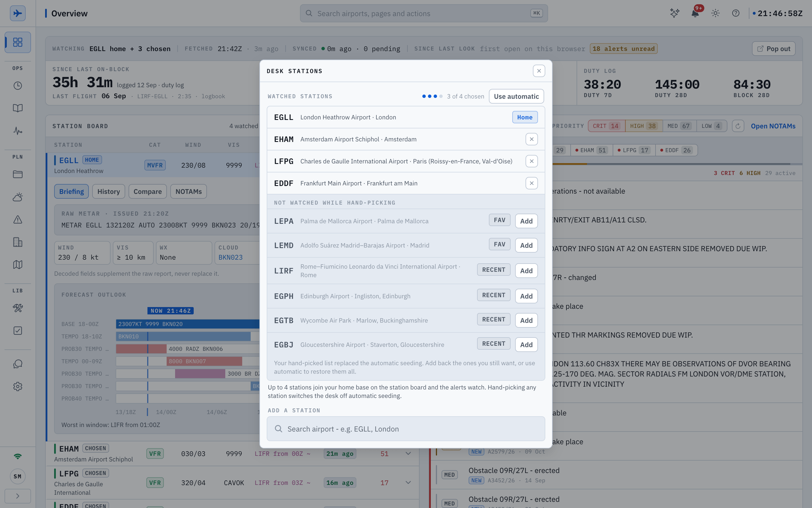The width and height of the screenshot is (812, 508).
Task: Remove LFPG from watched stations
Action: click(531, 161)
